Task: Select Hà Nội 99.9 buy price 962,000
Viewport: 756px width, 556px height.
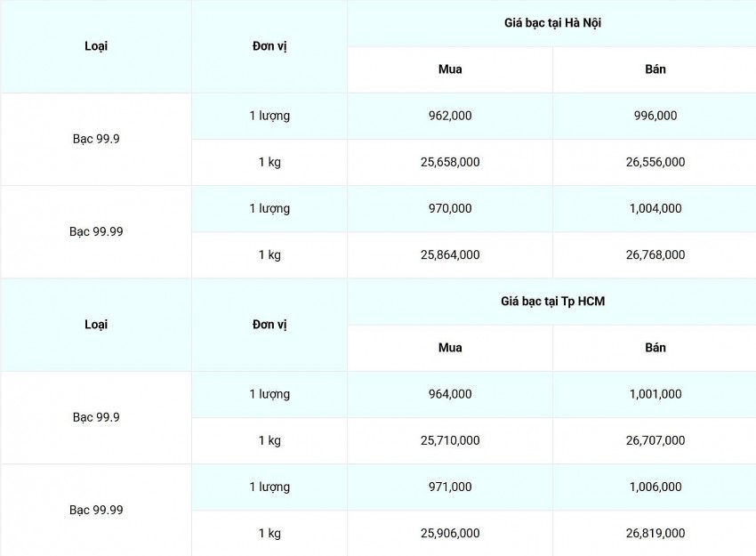Action: (x=450, y=116)
